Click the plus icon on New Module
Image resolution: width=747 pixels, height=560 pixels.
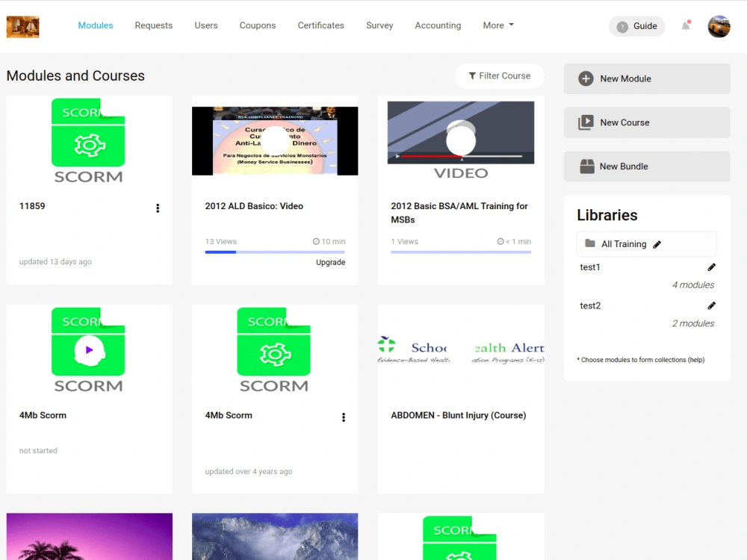tap(586, 78)
